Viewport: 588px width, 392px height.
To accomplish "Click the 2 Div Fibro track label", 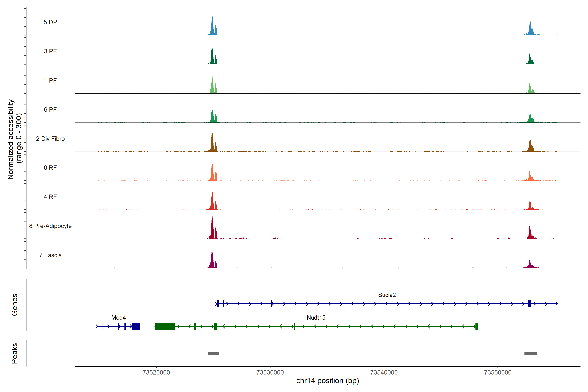I will pos(50,139).
